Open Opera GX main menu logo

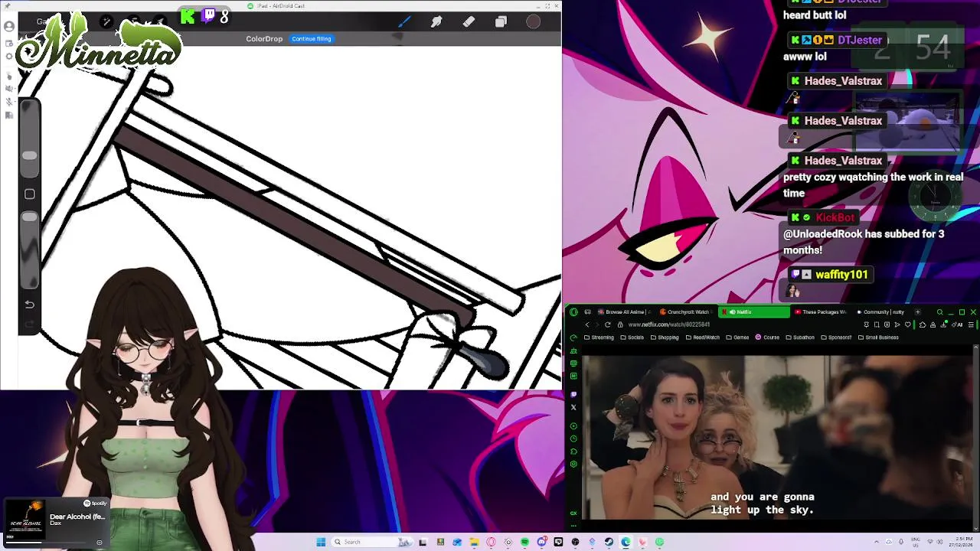pos(573,311)
